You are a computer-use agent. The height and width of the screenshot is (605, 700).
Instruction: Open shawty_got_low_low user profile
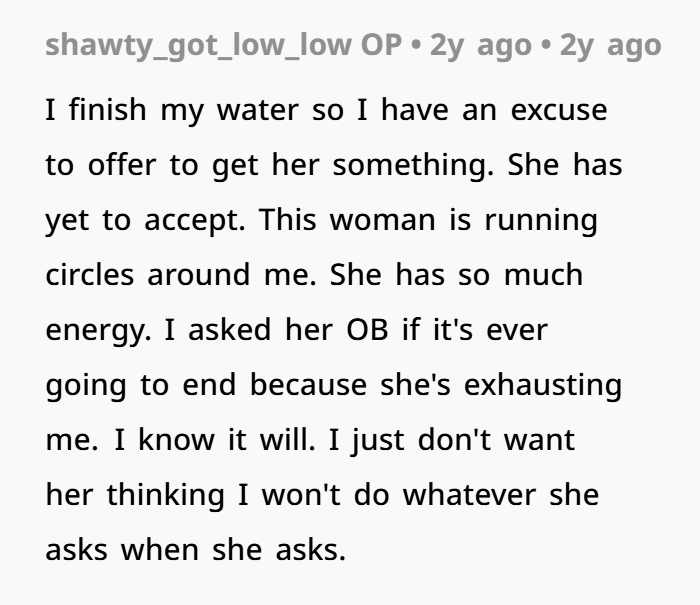coord(198,46)
